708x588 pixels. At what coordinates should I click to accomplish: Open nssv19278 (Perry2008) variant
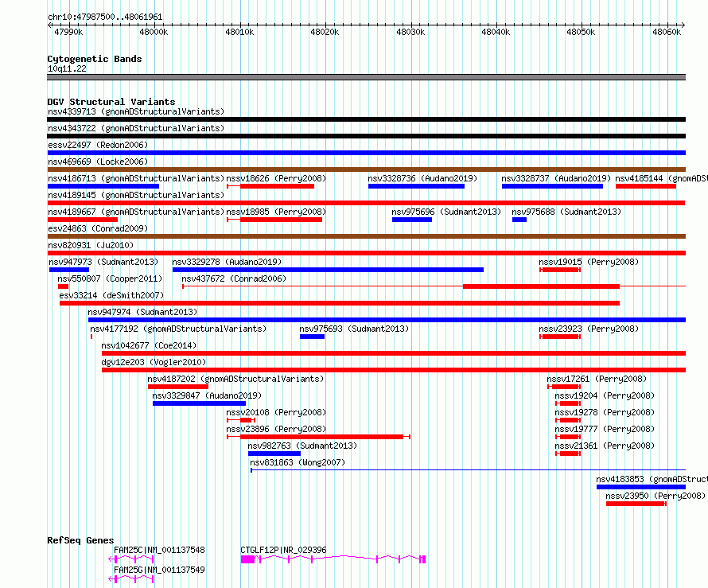(605, 412)
